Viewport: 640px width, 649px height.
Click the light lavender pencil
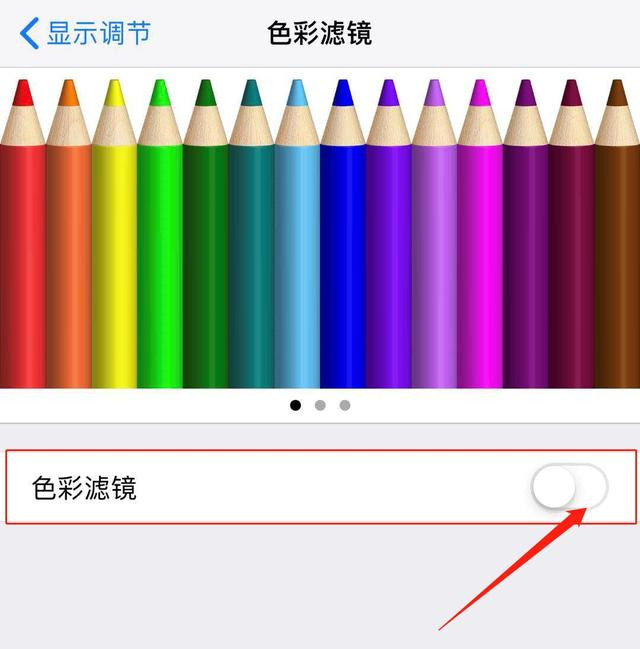click(434, 234)
